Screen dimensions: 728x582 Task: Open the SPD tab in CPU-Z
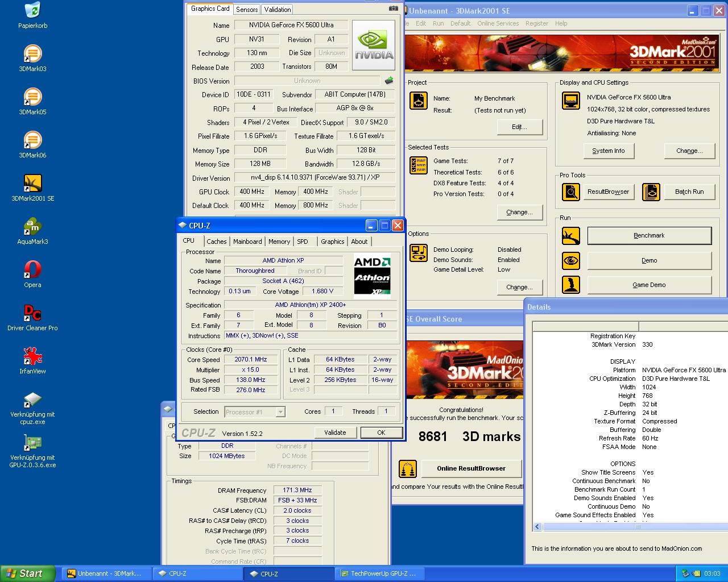click(303, 242)
